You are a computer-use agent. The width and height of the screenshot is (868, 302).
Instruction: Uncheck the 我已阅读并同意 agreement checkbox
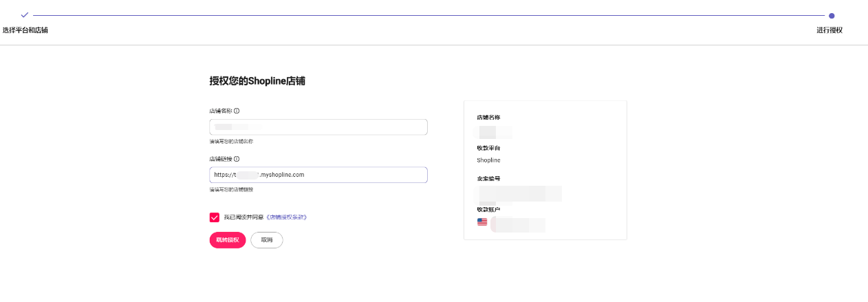point(215,217)
